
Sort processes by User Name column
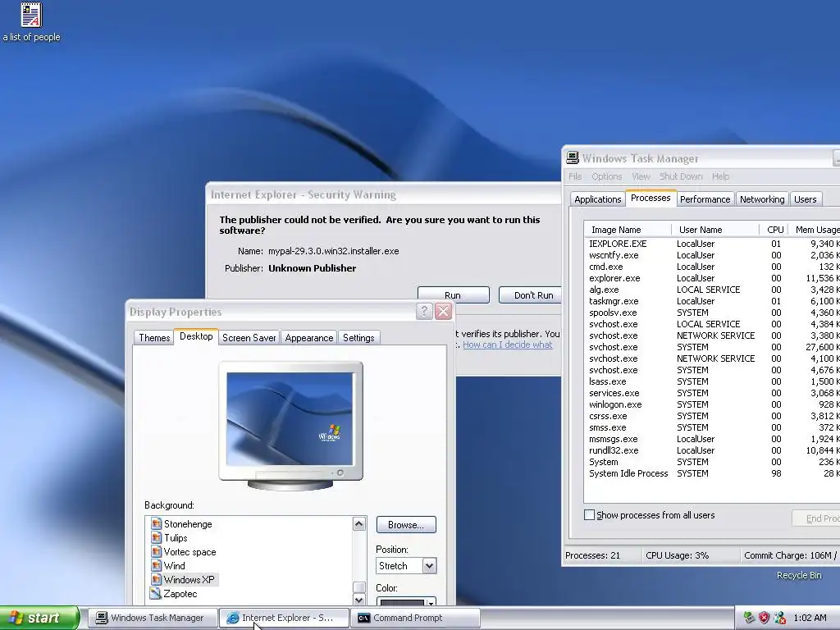[715, 230]
